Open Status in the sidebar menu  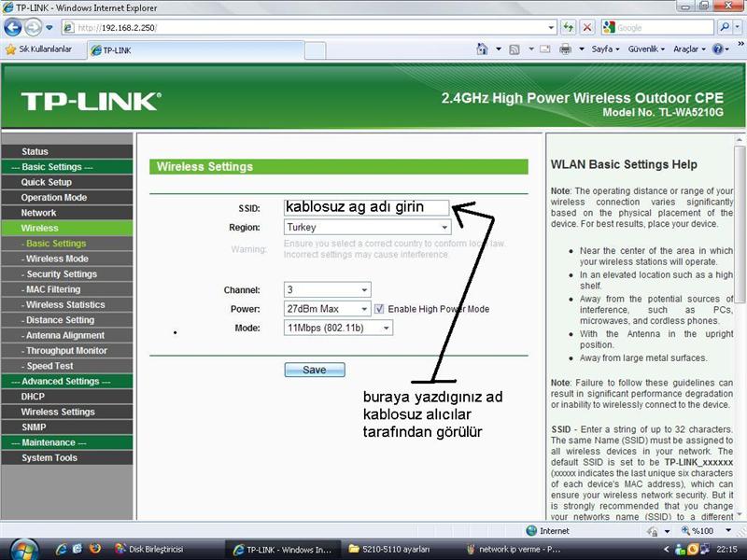click(67, 151)
